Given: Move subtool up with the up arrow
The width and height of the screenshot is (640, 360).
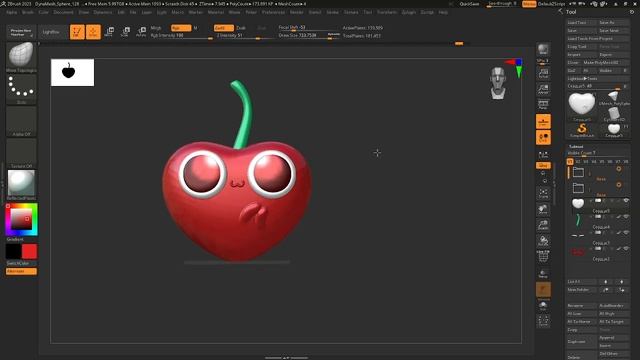Looking at the screenshot, I should tap(606, 282).
